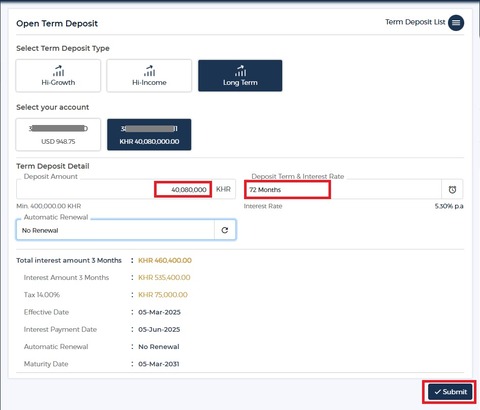Click the Long Term chart icon

[x=240, y=71]
